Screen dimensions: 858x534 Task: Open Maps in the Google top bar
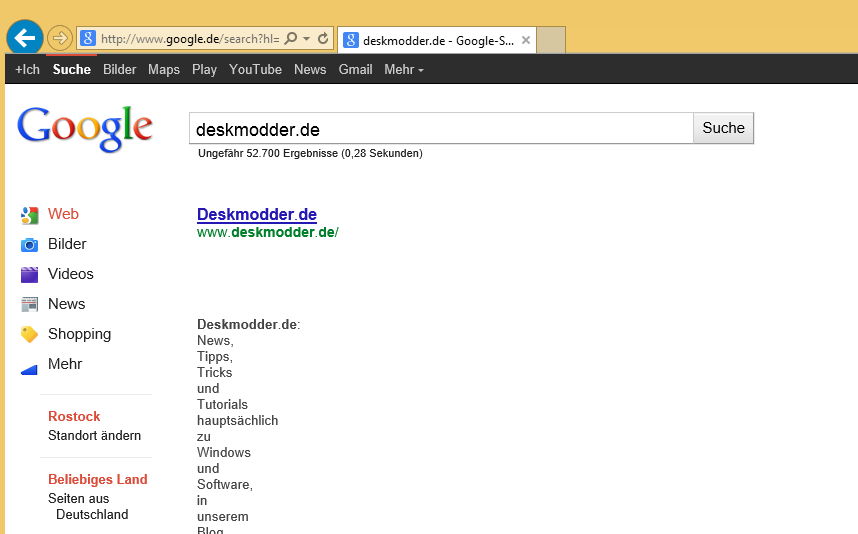point(164,69)
